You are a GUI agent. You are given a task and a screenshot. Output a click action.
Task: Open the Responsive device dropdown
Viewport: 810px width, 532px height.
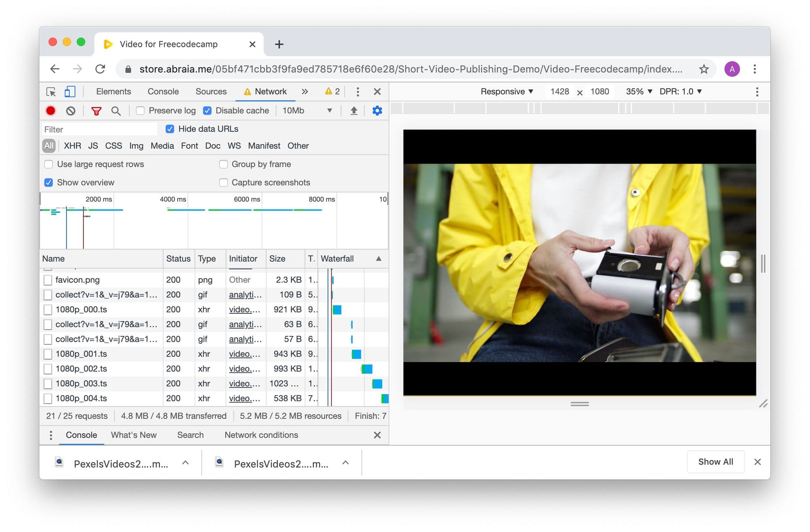tap(506, 92)
